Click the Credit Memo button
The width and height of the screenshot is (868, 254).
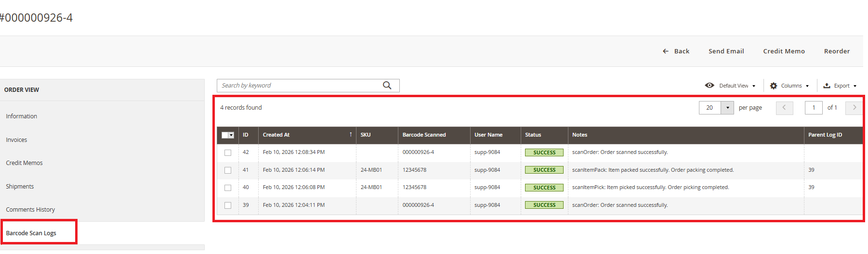tap(784, 51)
